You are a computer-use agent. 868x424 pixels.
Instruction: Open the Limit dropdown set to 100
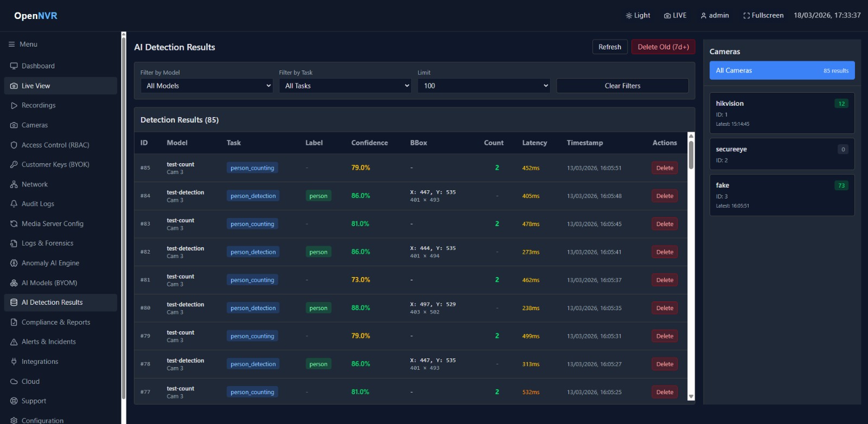[x=484, y=86]
